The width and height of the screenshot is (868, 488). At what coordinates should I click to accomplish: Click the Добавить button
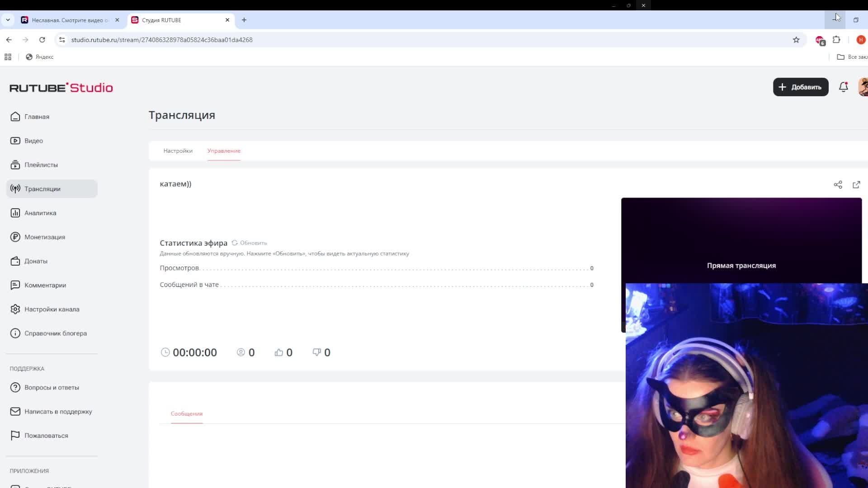click(801, 87)
